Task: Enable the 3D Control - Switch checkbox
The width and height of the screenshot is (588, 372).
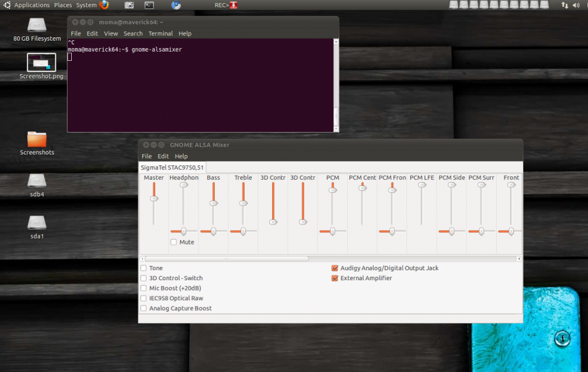Action: tap(144, 278)
